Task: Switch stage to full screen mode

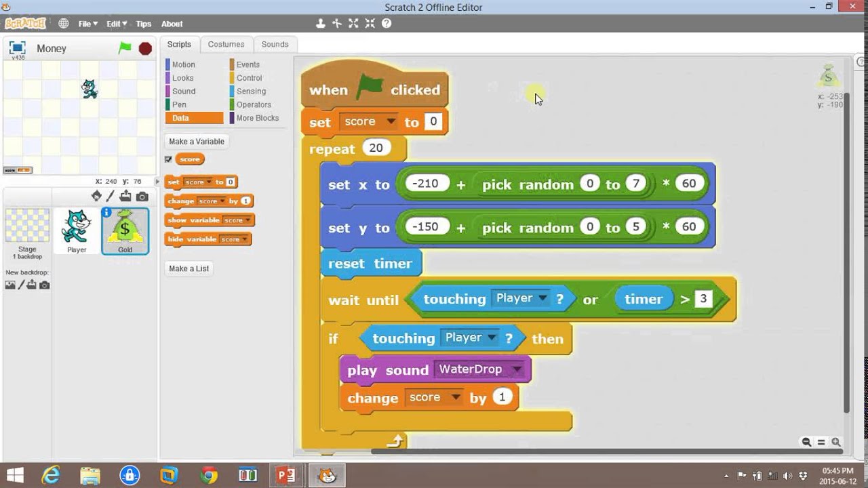Action: click(x=18, y=47)
